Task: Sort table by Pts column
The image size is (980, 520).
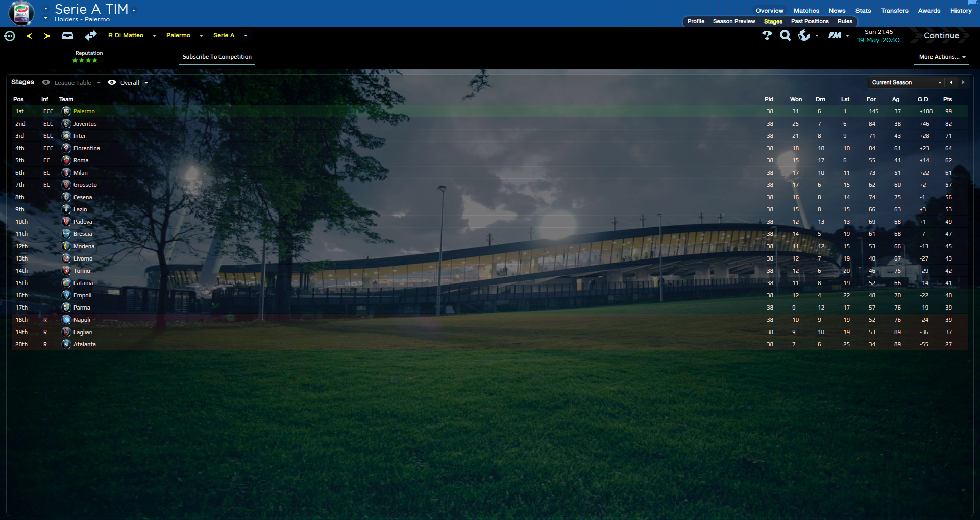Action: (947, 99)
